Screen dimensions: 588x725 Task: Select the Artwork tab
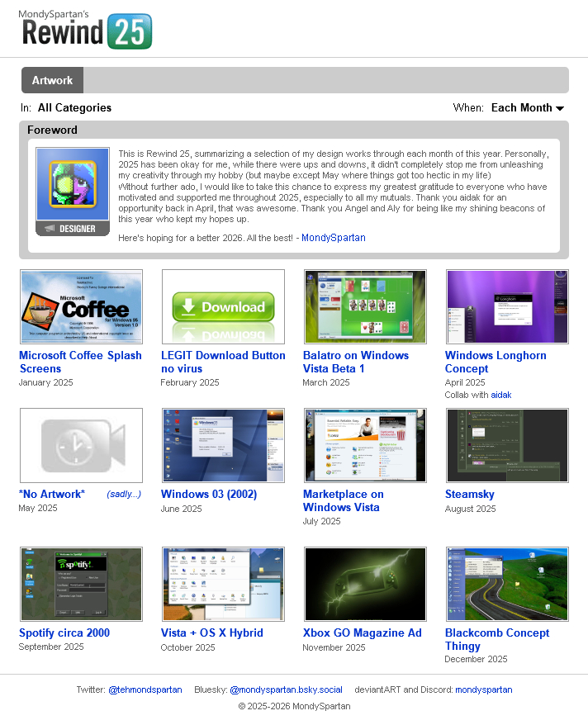pos(52,80)
